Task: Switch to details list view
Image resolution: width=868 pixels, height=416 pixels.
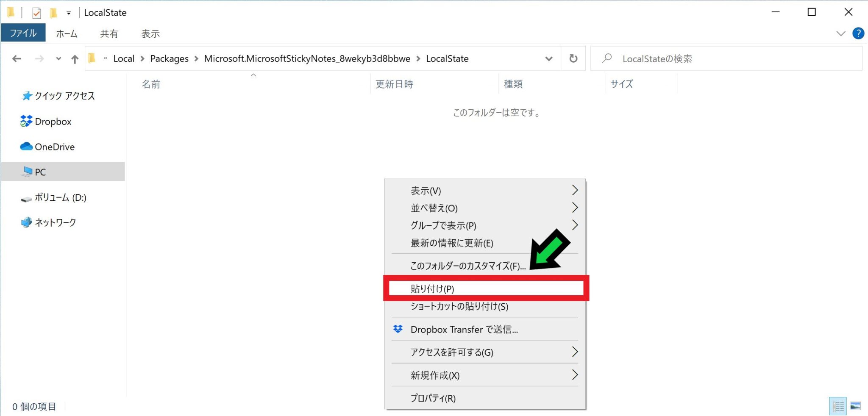Action: (x=838, y=406)
